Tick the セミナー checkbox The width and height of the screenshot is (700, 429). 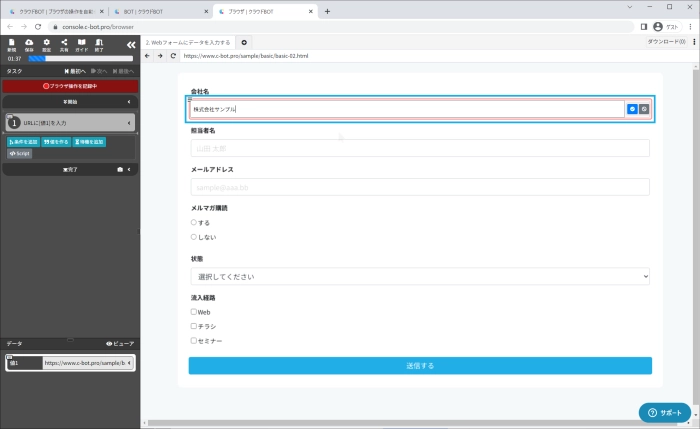tap(194, 340)
